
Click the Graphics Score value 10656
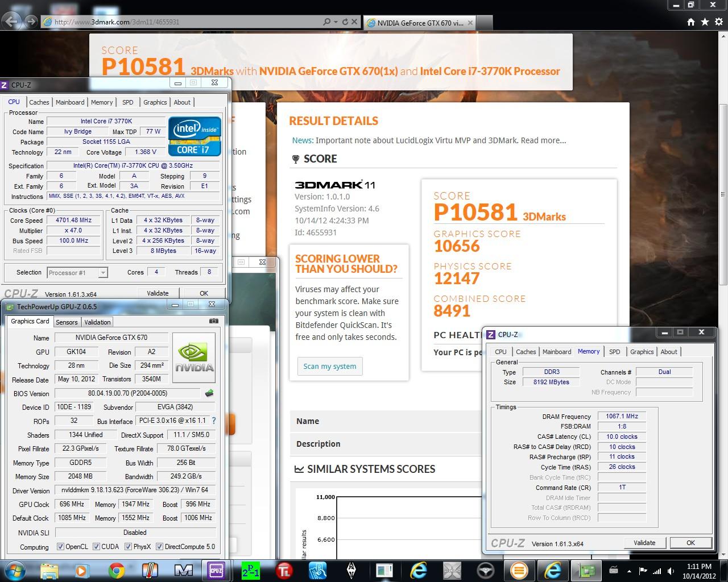pyautogui.click(x=457, y=246)
